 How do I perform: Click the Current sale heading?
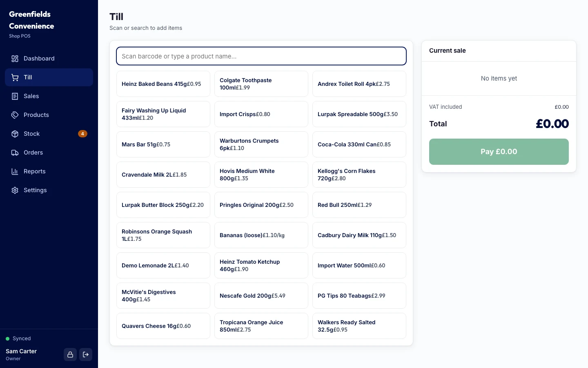tap(448, 51)
